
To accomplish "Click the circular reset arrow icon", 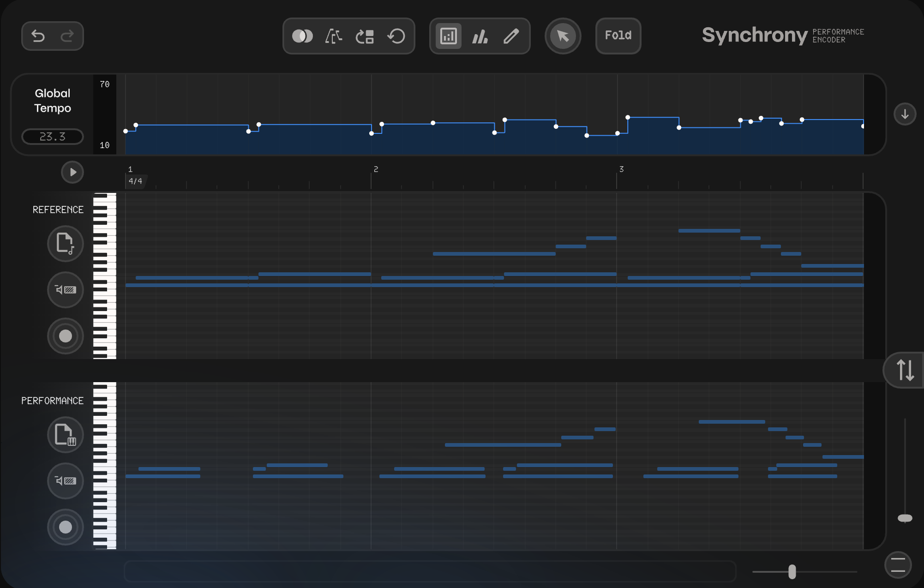I will 396,36.
